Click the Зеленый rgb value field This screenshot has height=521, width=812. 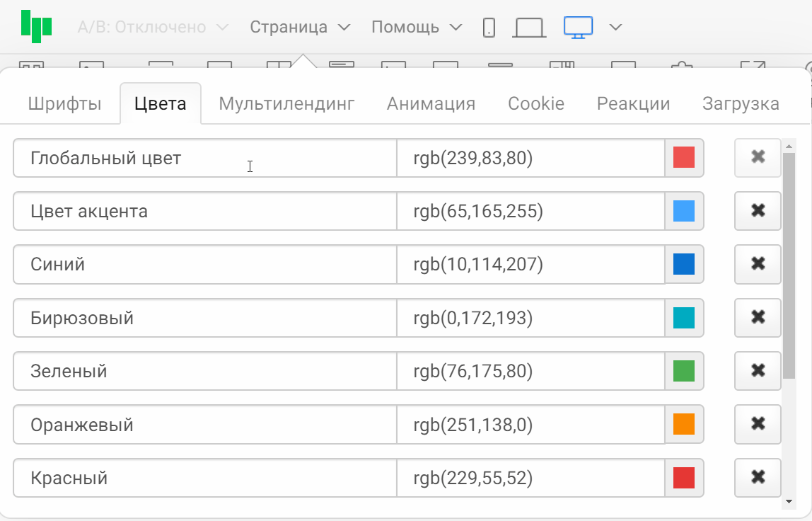click(530, 371)
